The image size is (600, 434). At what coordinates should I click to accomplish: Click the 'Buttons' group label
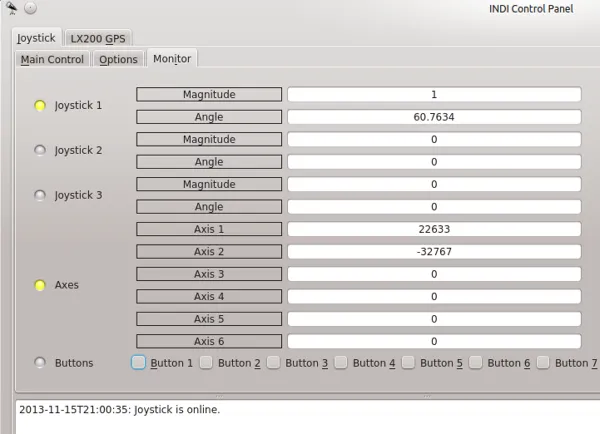74,363
